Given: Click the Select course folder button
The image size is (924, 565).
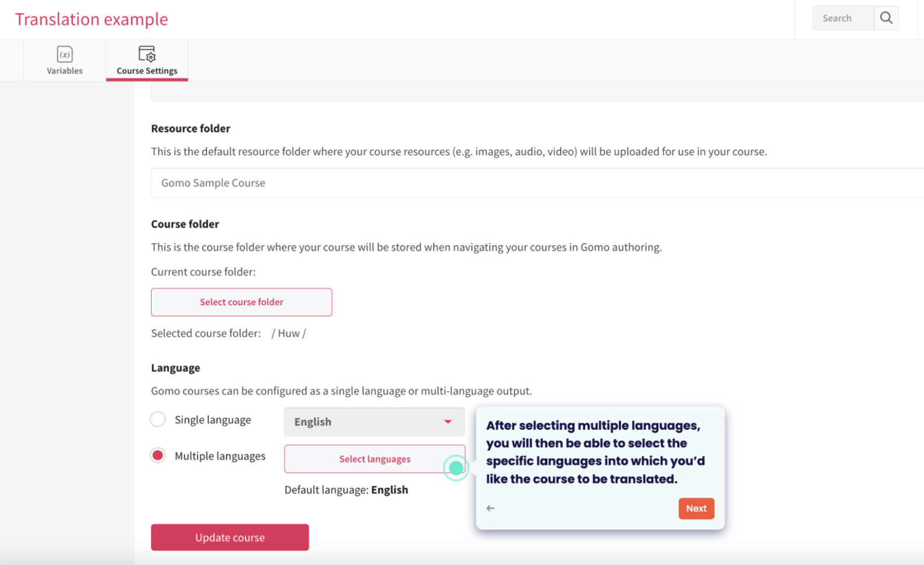Looking at the screenshot, I should (241, 302).
